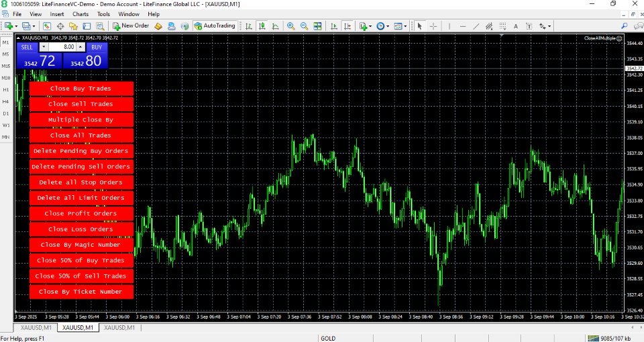644x342 pixels.
Task: Click the blue BUY button
Action: pyautogui.click(x=97, y=47)
